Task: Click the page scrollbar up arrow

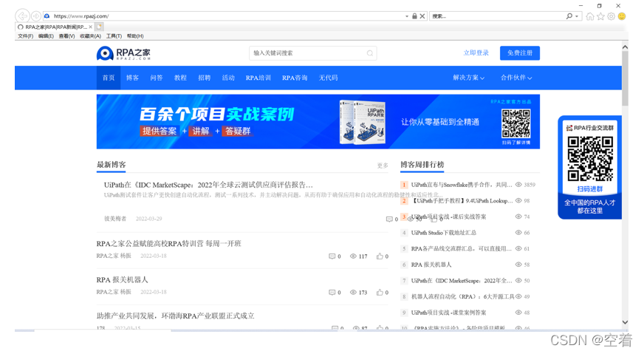Action: click(x=625, y=47)
